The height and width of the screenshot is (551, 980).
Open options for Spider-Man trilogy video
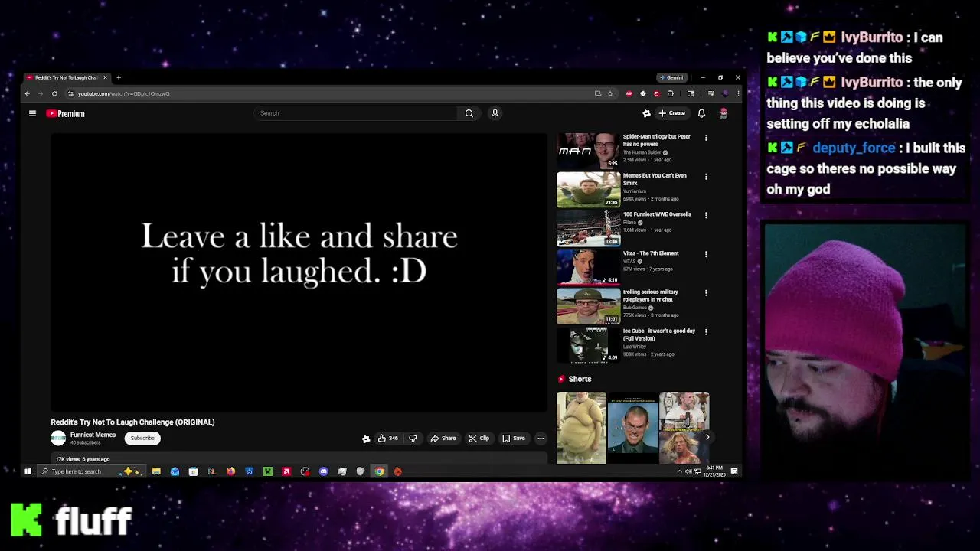pyautogui.click(x=706, y=138)
